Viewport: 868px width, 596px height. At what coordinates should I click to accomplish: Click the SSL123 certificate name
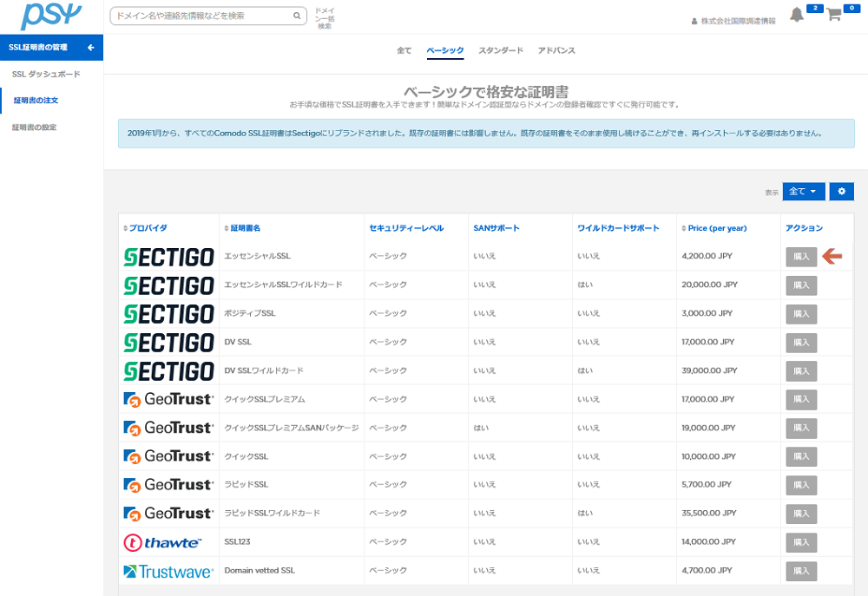237,541
